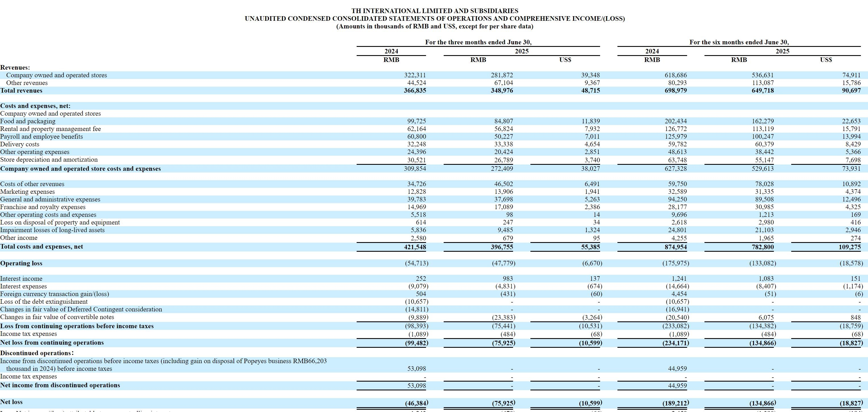Select the 'Impairment losses of long-lived assets' row
This screenshot has height=412, width=868.
point(52,230)
